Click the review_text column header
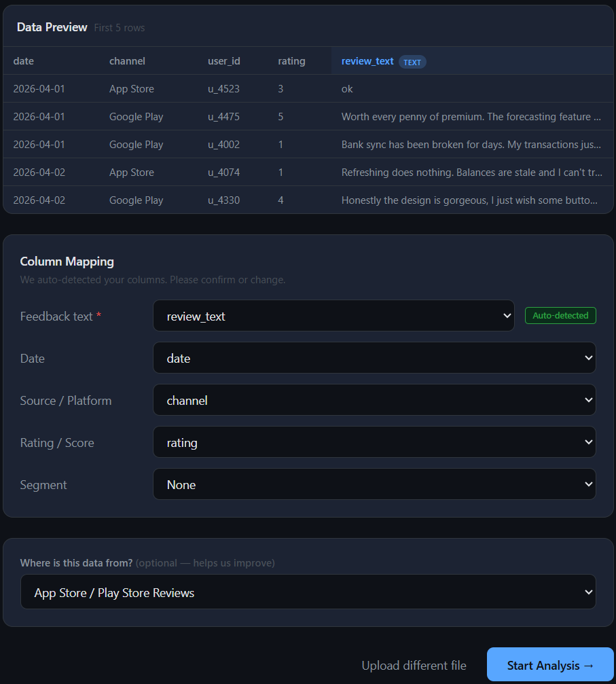616x684 pixels. coord(367,61)
